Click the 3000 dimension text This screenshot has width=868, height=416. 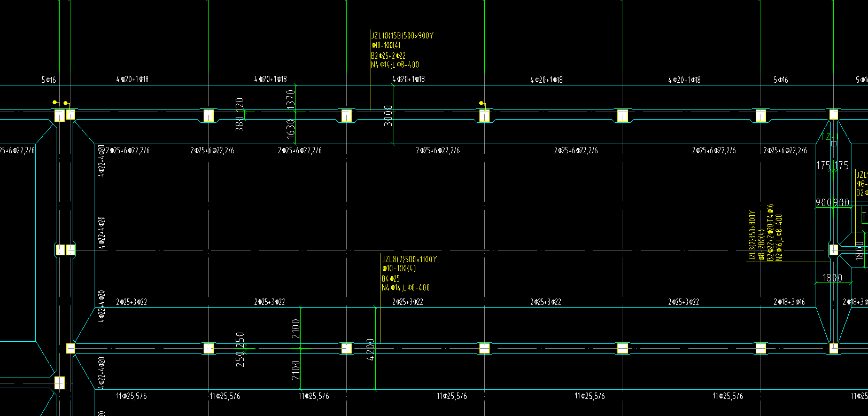click(x=389, y=115)
